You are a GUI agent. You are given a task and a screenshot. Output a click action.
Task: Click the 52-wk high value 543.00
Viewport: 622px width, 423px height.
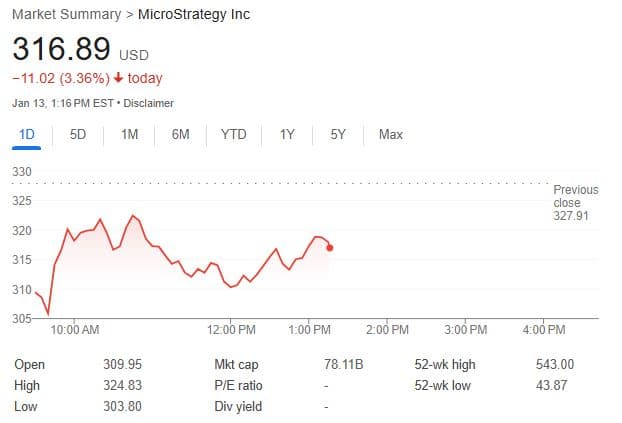coord(555,365)
